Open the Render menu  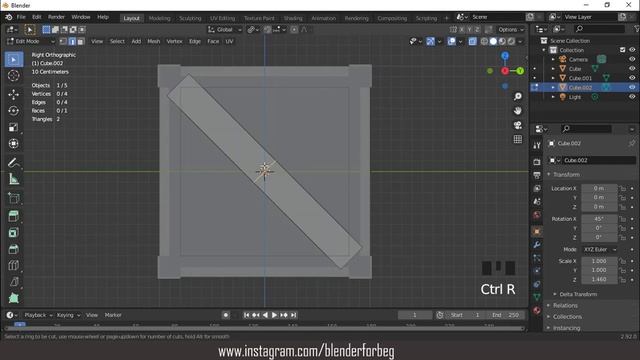tap(56, 17)
